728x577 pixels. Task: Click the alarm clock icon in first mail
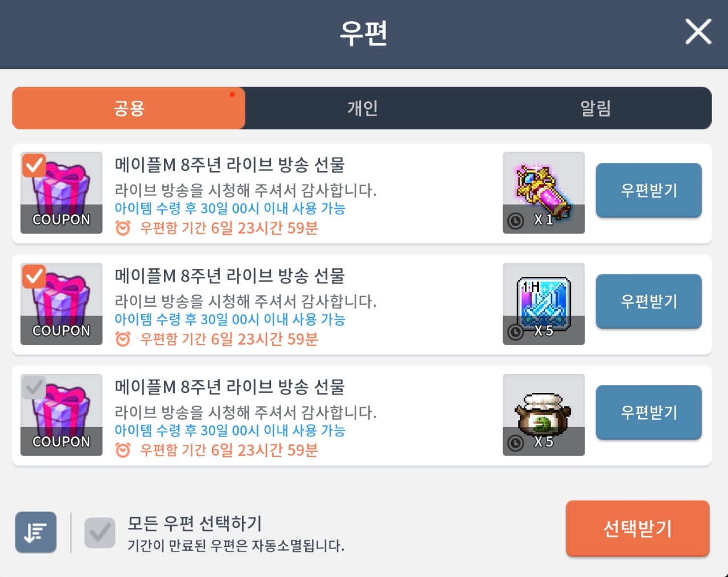(122, 228)
